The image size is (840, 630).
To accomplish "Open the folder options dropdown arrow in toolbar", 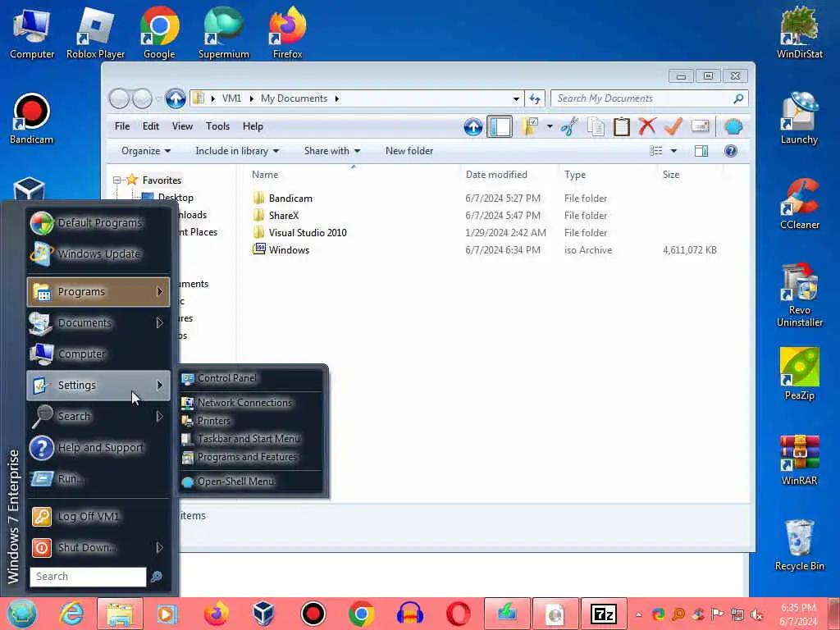I will click(550, 127).
